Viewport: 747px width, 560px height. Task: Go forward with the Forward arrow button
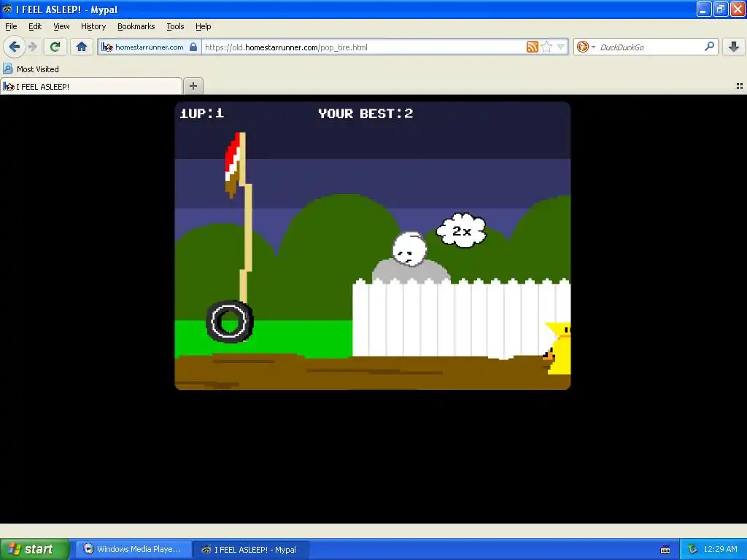click(x=33, y=47)
